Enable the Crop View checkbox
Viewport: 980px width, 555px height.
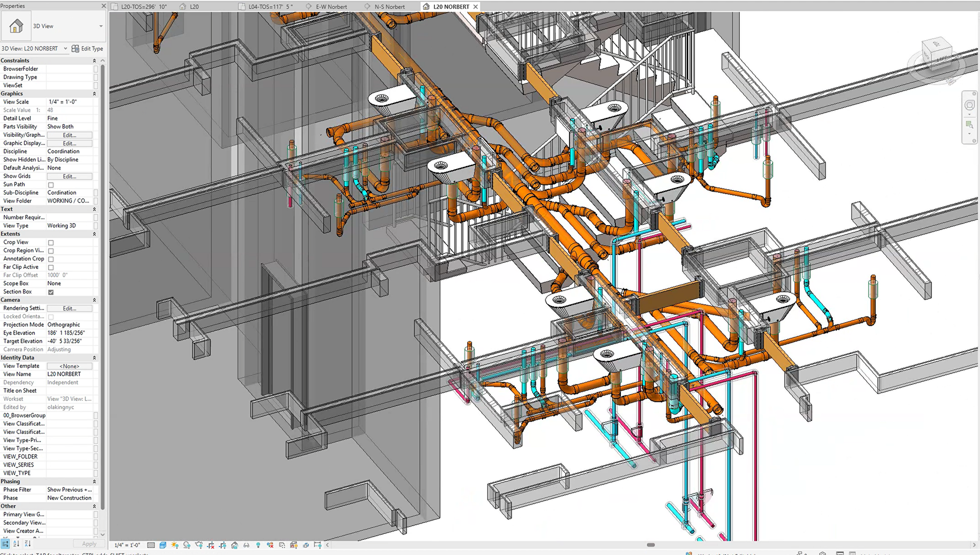click(51, 242)
